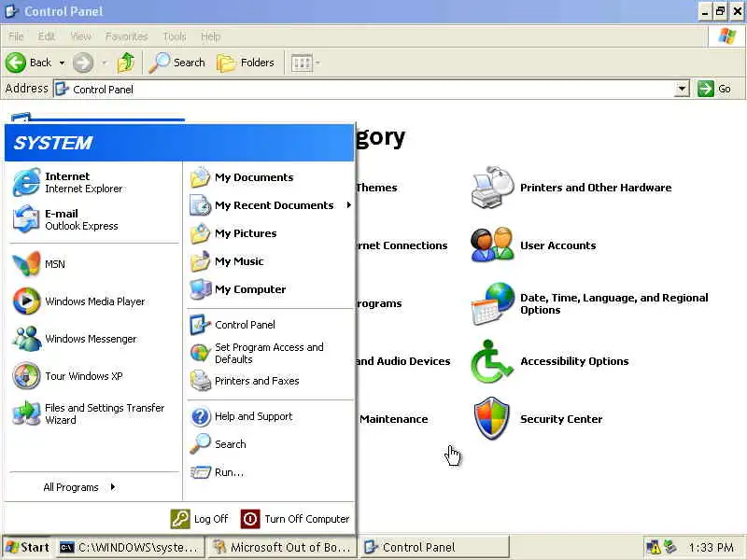Open Back button history dropdown arrow

click(62, 63)
